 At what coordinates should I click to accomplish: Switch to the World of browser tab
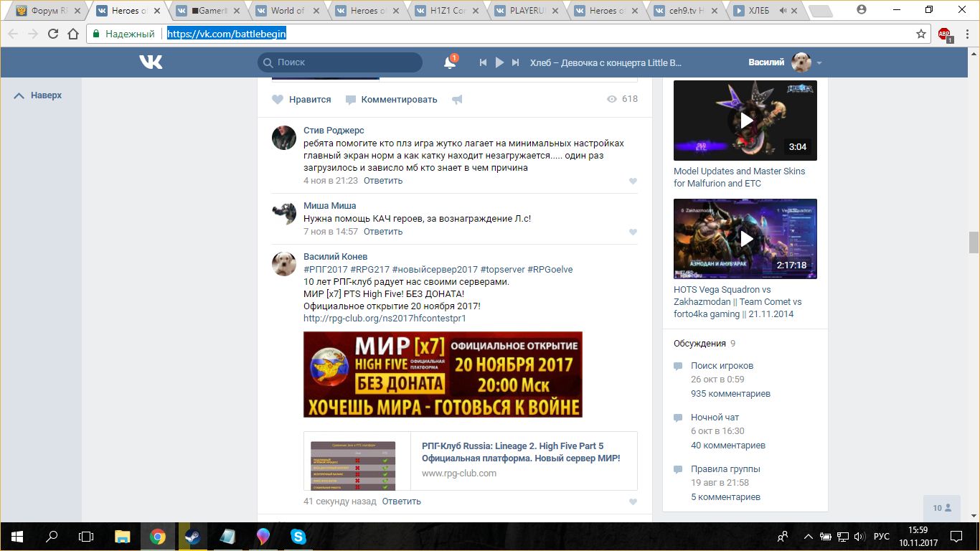pyautogui.click(x=287, y=11)
